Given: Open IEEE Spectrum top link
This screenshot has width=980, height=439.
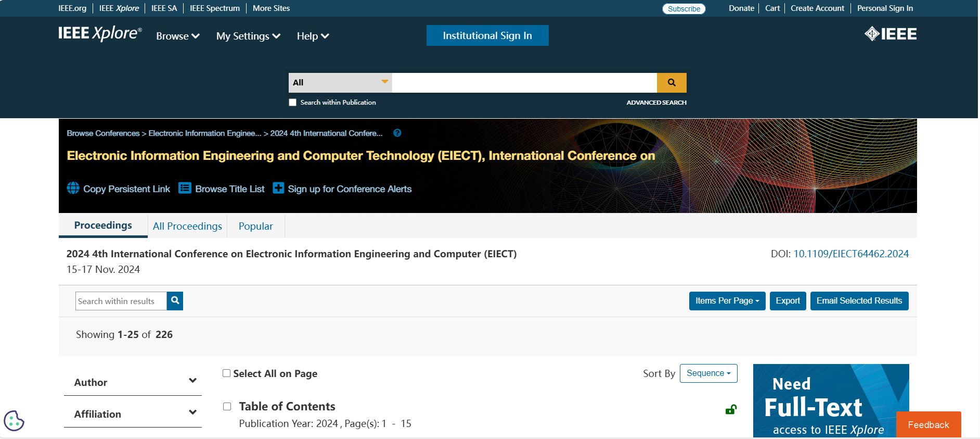Looking at the screenshot, I should 215,8.
